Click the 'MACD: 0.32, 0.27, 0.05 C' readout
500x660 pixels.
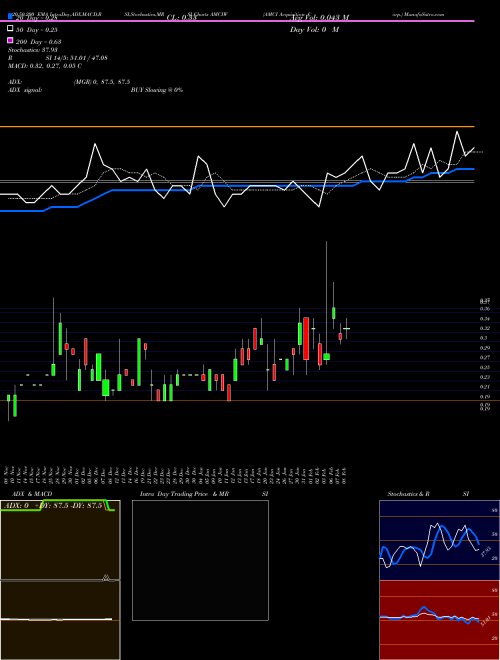coord(45,66)
